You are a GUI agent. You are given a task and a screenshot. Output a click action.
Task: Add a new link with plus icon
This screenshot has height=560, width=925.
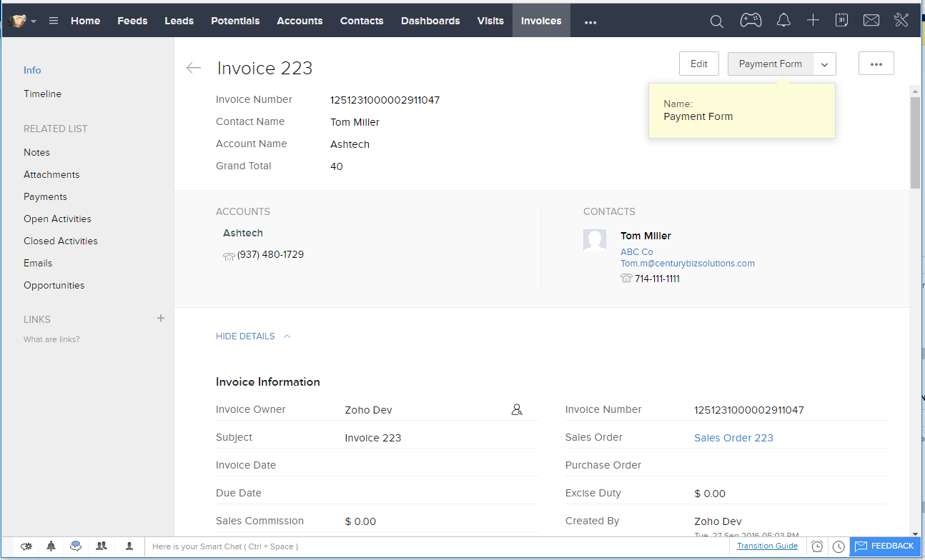(x=161, y=319)
